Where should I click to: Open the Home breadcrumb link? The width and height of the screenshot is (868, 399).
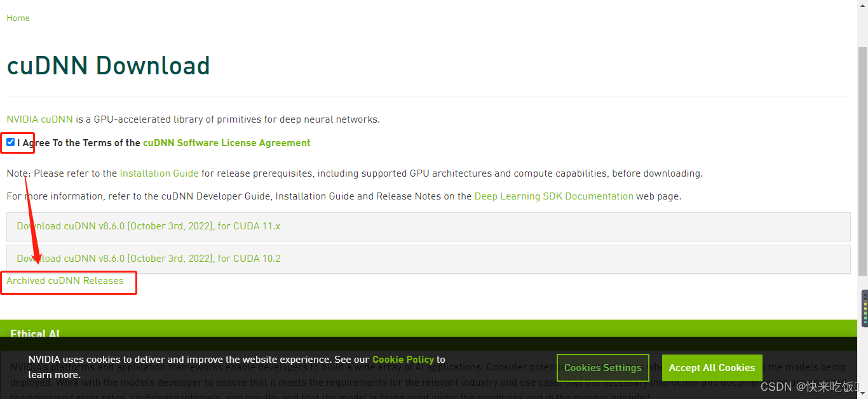(x=18, y=18)
